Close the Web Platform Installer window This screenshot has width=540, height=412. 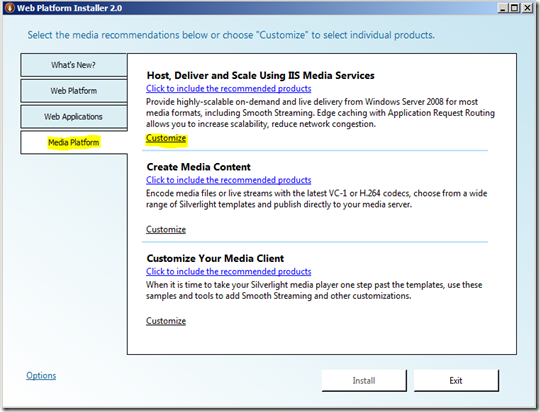coord(527,8)
